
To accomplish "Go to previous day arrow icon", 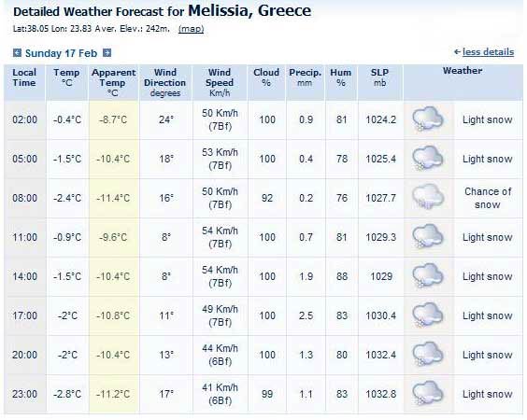I will 17,53.
